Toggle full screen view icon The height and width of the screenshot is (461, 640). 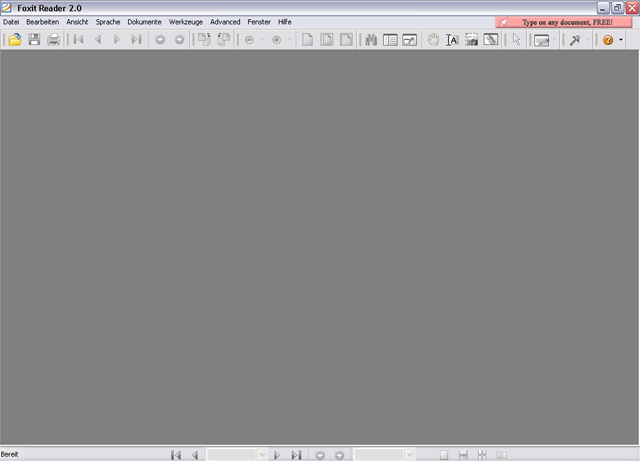pyautogui.click(x=409, y=40)
